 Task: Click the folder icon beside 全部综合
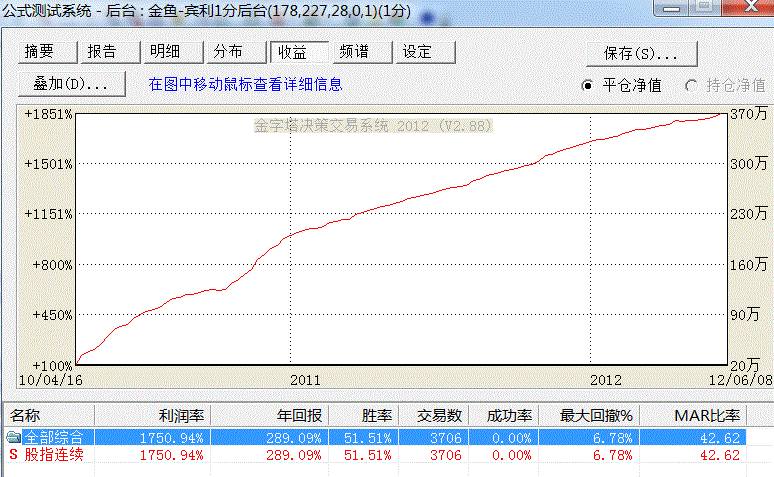pos(13,437)
